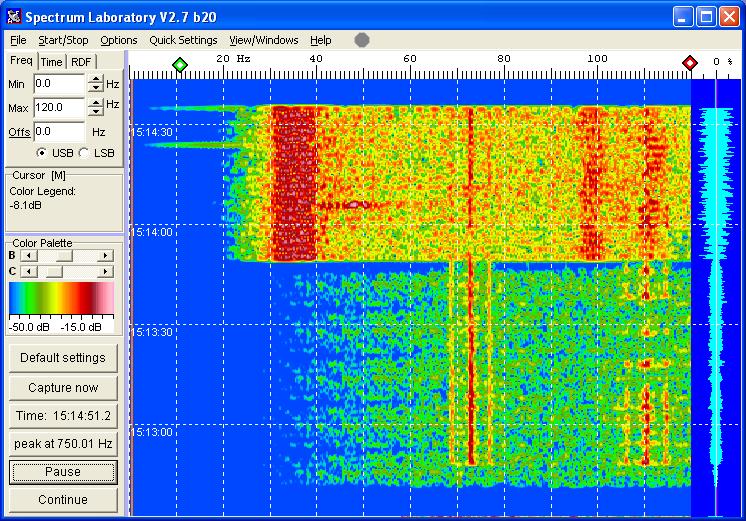Click the left arrow of B slider

27,256
